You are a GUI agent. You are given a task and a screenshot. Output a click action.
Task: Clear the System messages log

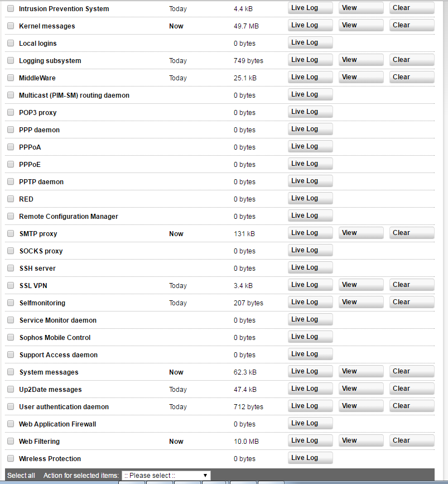point(412,371)
